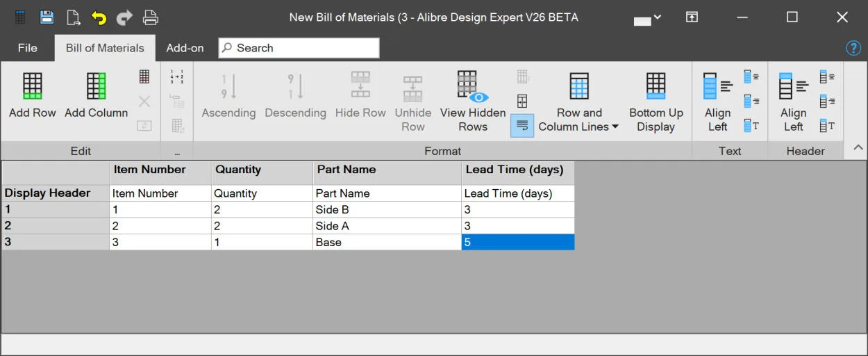Open the File menu
The height and width of the screenshot is (356, 868).
(x=28, y=48)
